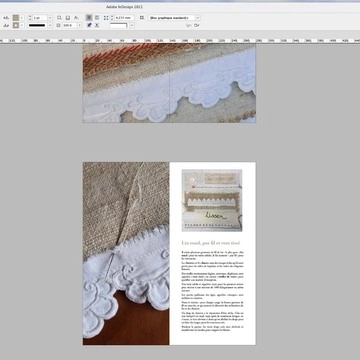This screenshot has height=360, width=360.
Task: Click the fill color swatch in control bar
Action: [16, 18]
